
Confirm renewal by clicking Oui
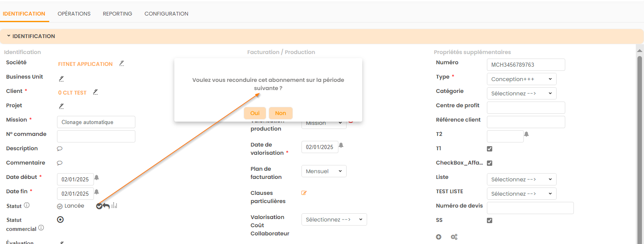pyautogui.click(x=255, y=113)
